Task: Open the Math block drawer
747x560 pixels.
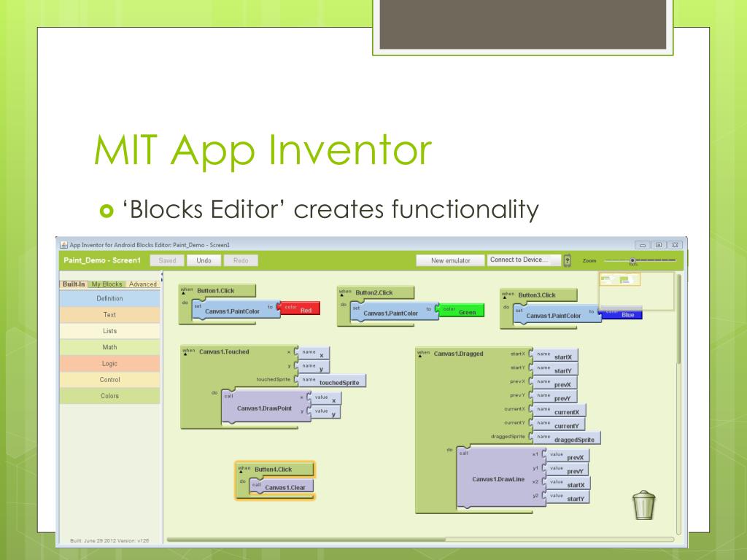Action: [x=109, y=347]
